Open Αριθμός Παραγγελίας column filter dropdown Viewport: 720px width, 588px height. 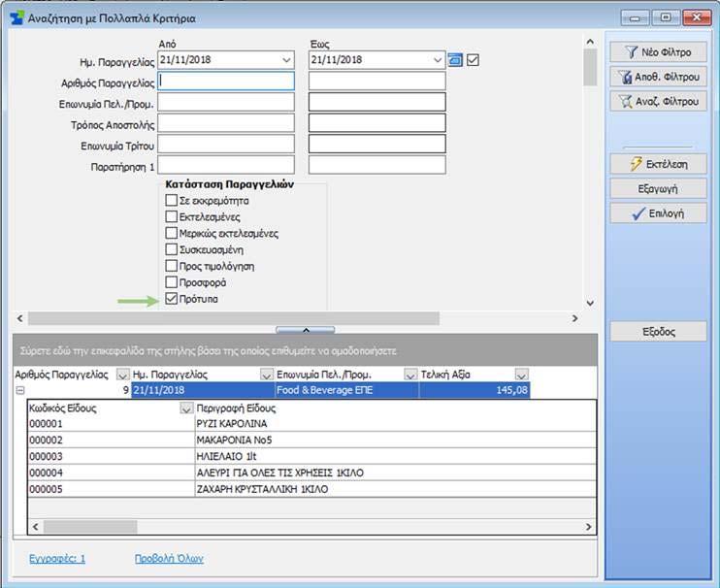coord(122,375)
